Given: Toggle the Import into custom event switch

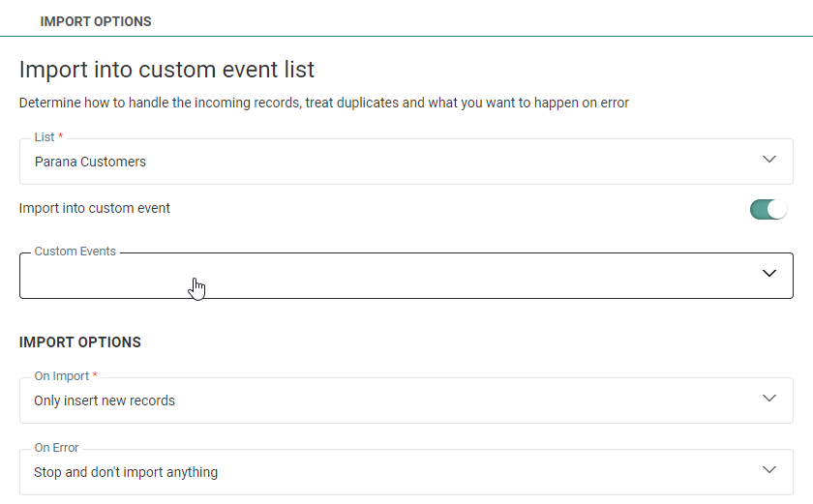Looking at the screenshot, I should pos(768,209).
